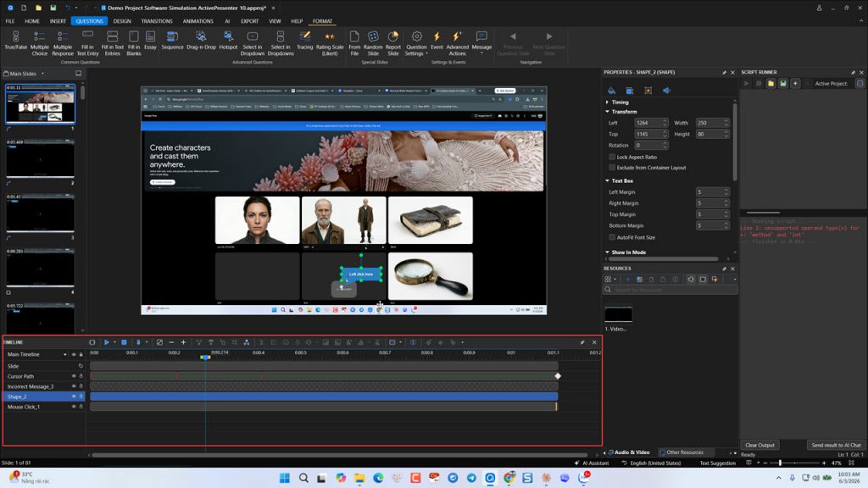
Task: Switch to the DESIGN tab
Action: pyautogui.click(x=122, y=21)
